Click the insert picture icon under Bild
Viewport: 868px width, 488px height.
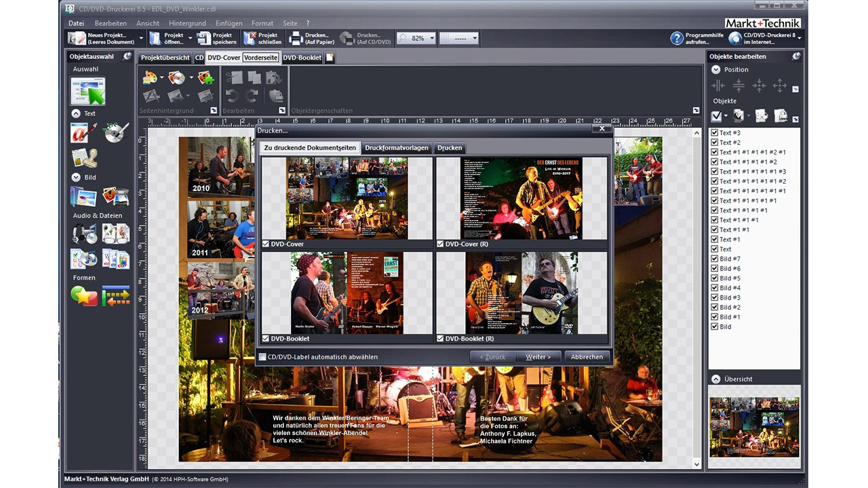(83, 197)
